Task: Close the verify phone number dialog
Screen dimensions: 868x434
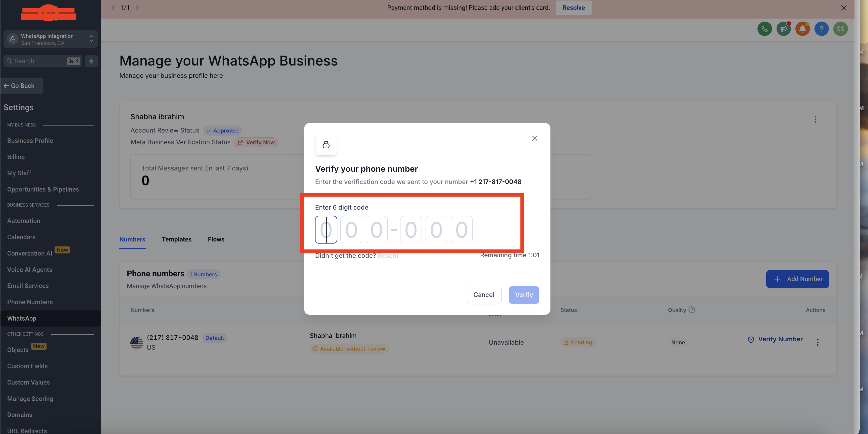Action: 534,138
